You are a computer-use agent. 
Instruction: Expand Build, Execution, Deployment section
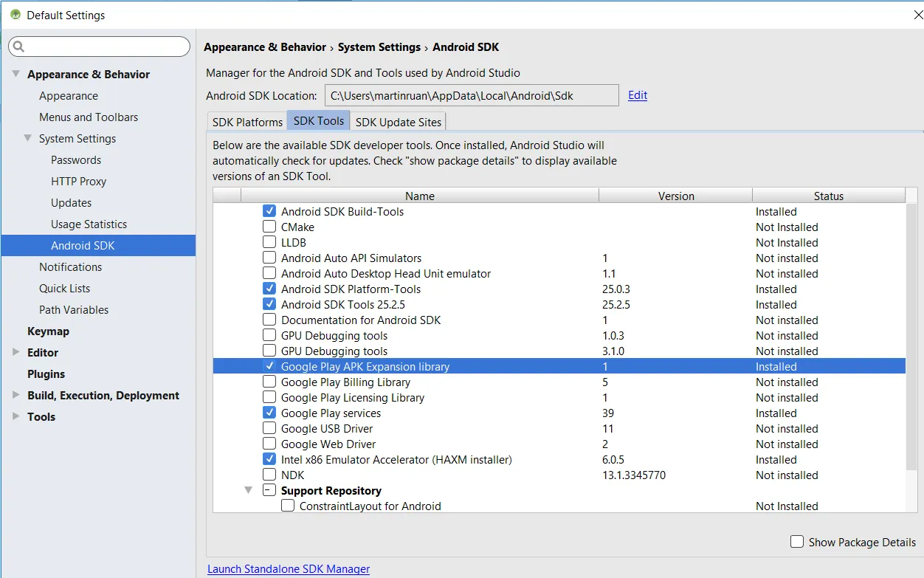pos(16,395)
